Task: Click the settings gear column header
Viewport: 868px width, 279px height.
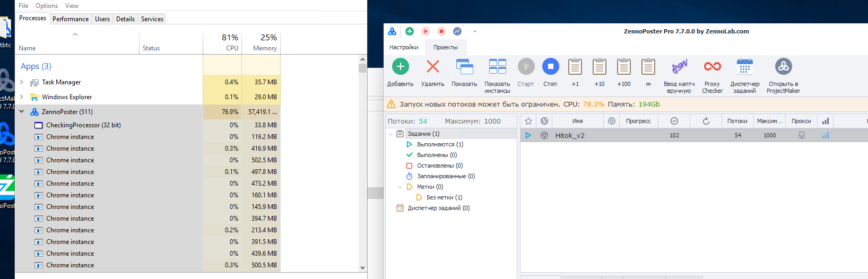Action: coord(612,121)
